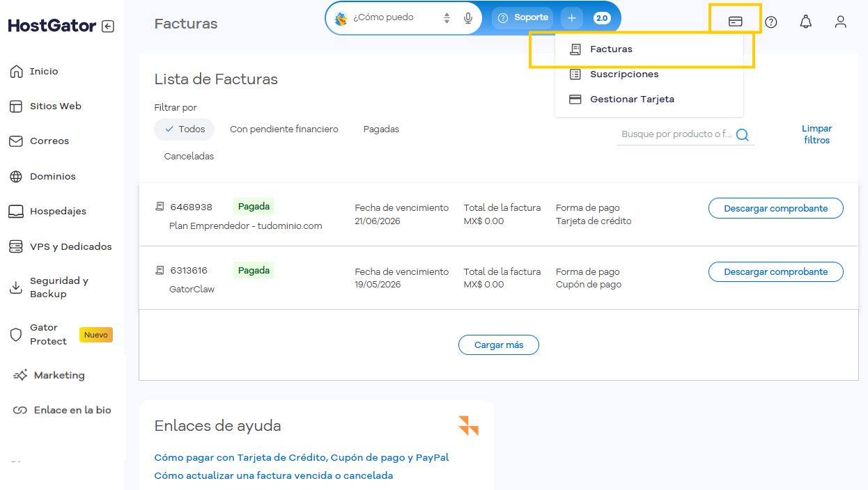This screenshot has width=868, height=490.
Task: Click invoice number 6313616
Action: tap(189, 270)
